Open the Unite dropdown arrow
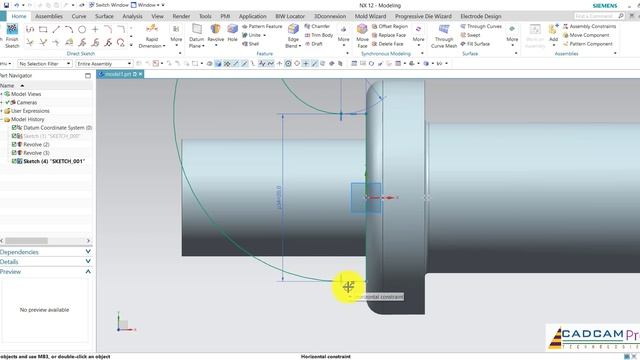 click(x=264, y=35)
